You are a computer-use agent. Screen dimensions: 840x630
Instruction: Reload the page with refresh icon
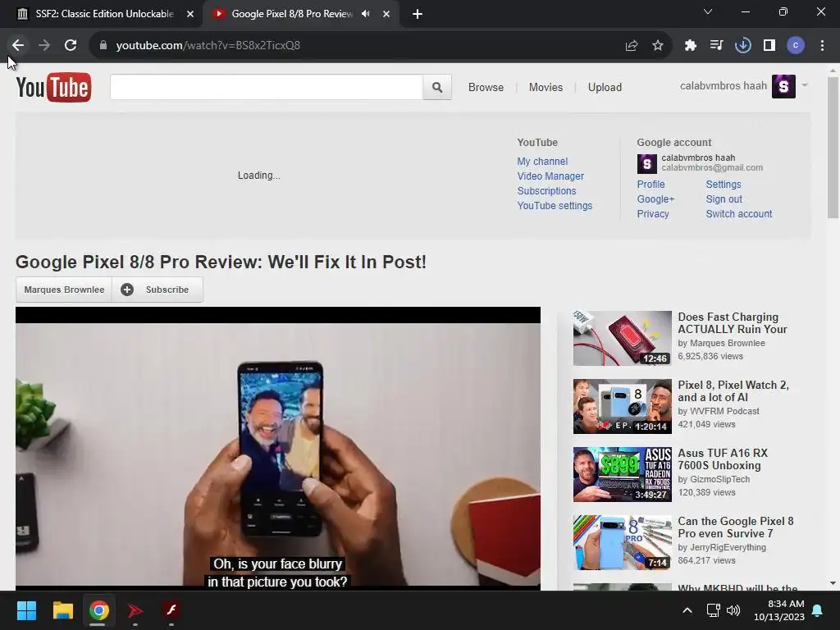71,46
